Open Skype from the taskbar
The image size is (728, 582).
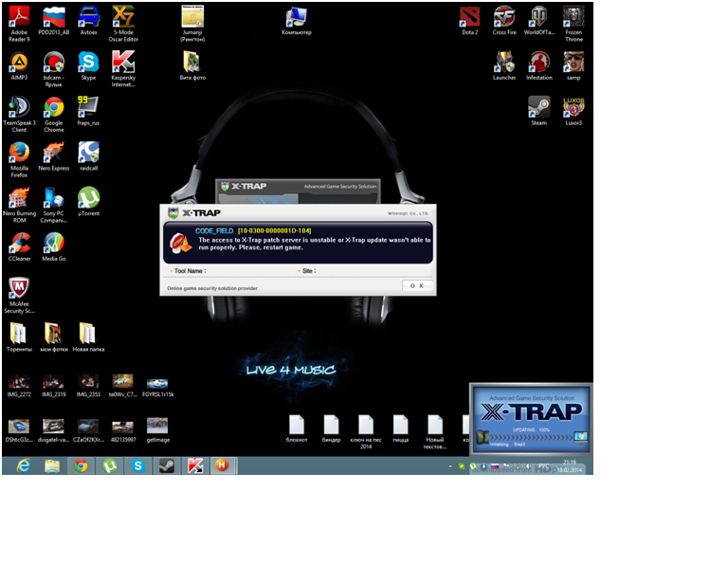(138, 465)
